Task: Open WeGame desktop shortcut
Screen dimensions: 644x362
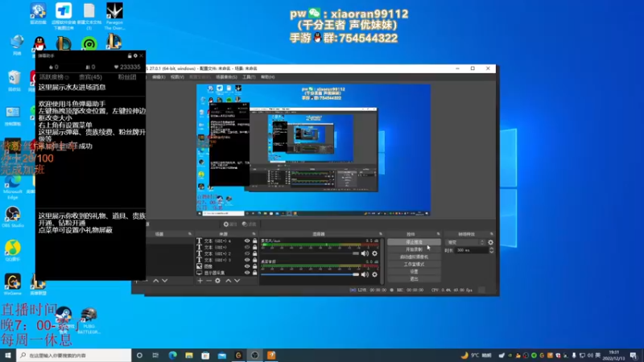Action: [x=13, y=285]
